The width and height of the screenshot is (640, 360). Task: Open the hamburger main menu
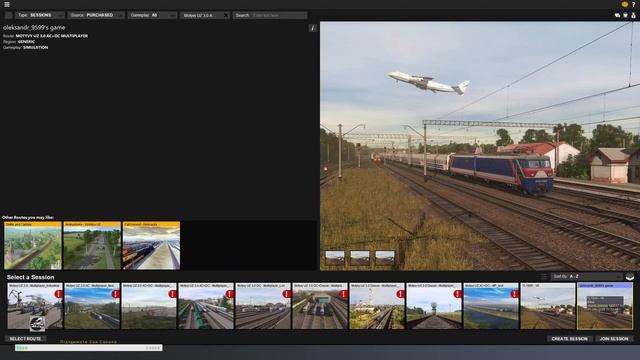pyautogui.click(x=7, y=4)
